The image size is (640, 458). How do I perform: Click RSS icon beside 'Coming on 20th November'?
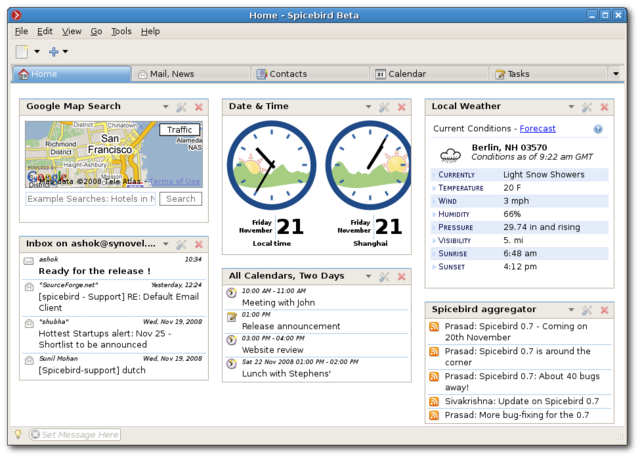tap(434, 327)
